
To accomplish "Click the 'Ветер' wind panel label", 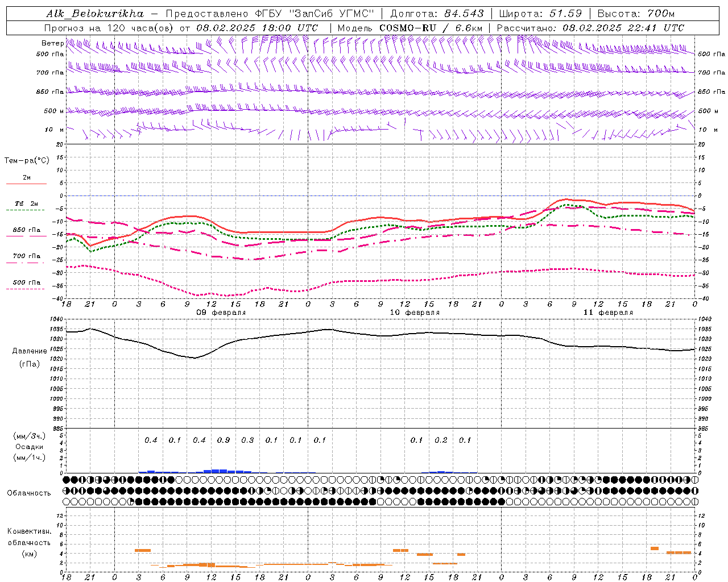I will coord(52,43).
